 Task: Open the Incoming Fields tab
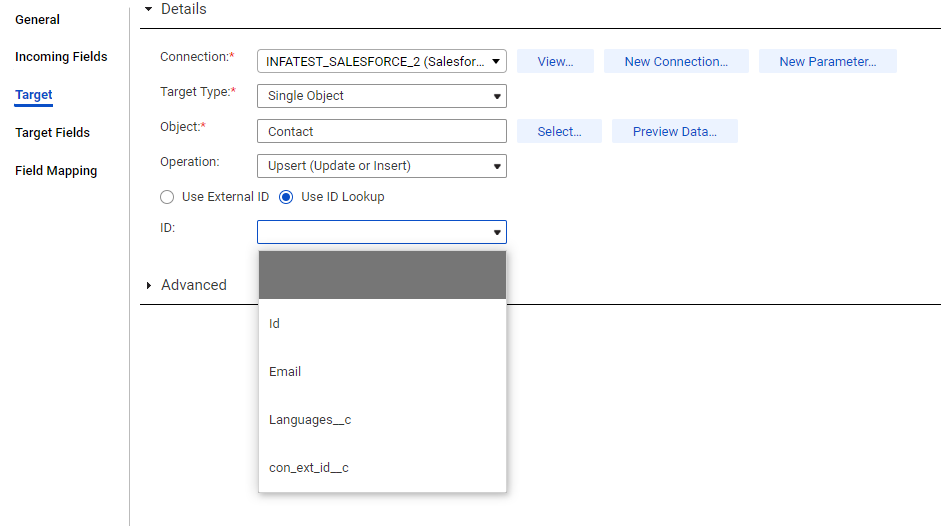pyautogui.click(x=61, y=56)
